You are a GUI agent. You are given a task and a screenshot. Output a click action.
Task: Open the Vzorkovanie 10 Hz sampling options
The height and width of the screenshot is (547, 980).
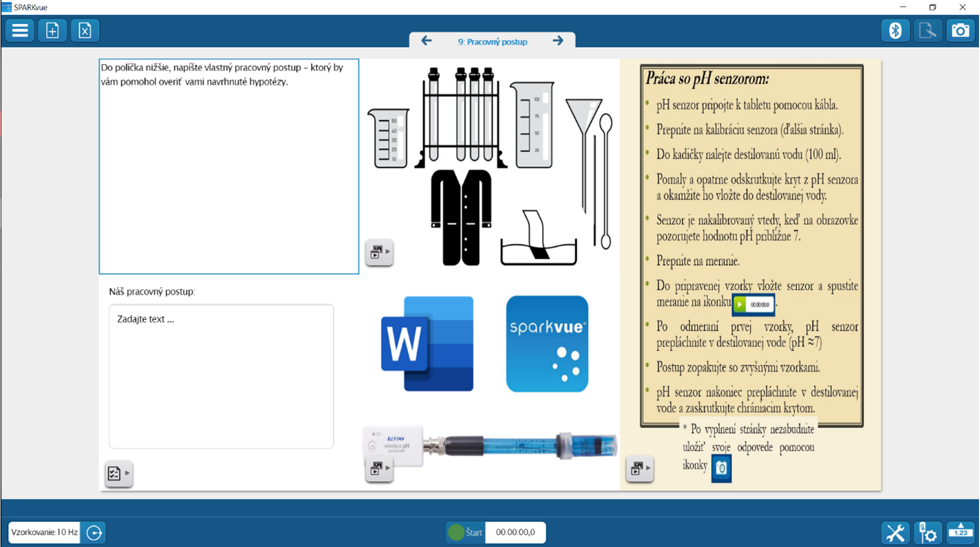(x=44, y=532)
